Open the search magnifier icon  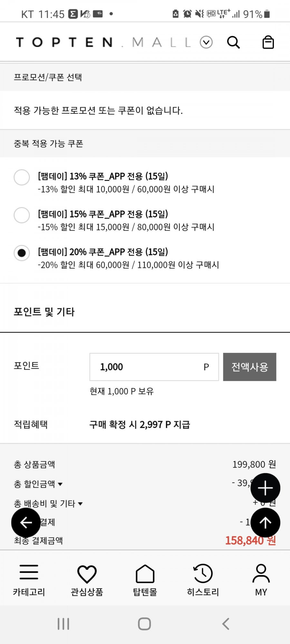tap(233, 42)
